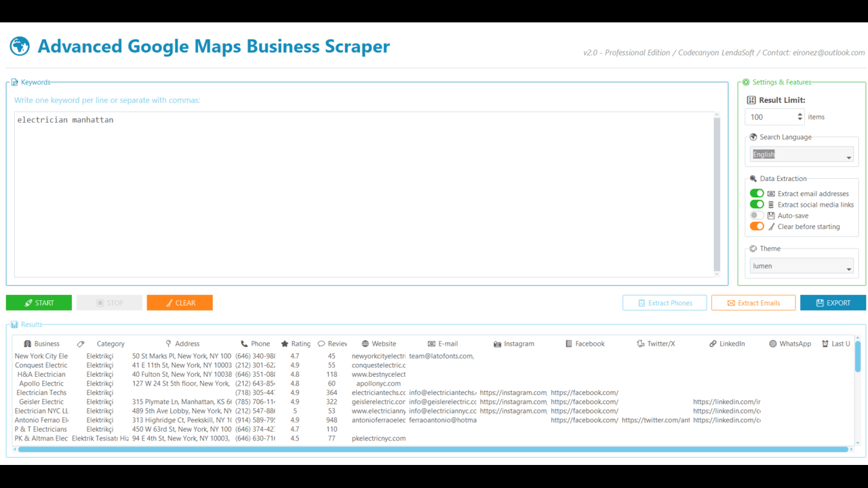Click the Geisler Electric business cell
The height and width of the screenshot is (488, 868).
coord(41,402)
